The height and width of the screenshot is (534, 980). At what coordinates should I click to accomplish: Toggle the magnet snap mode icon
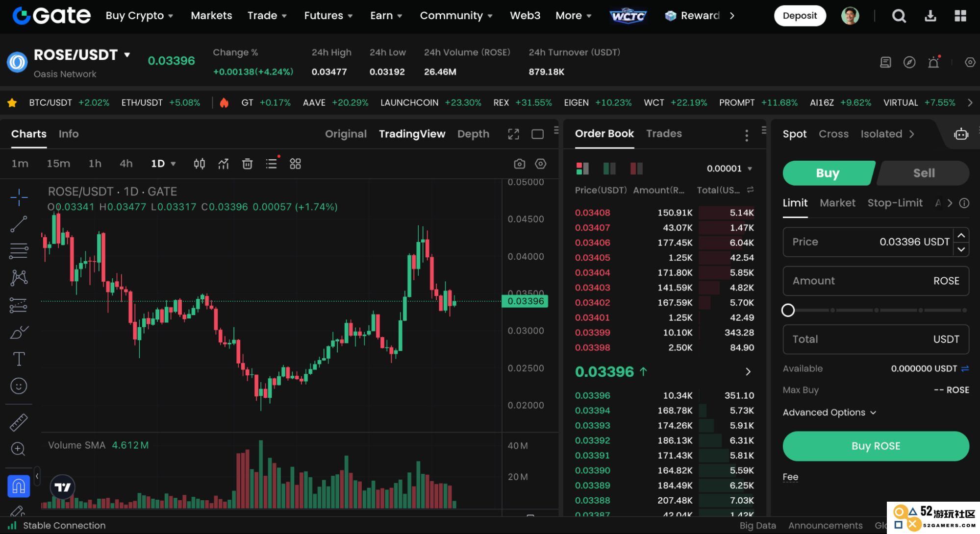pos(19,486)
